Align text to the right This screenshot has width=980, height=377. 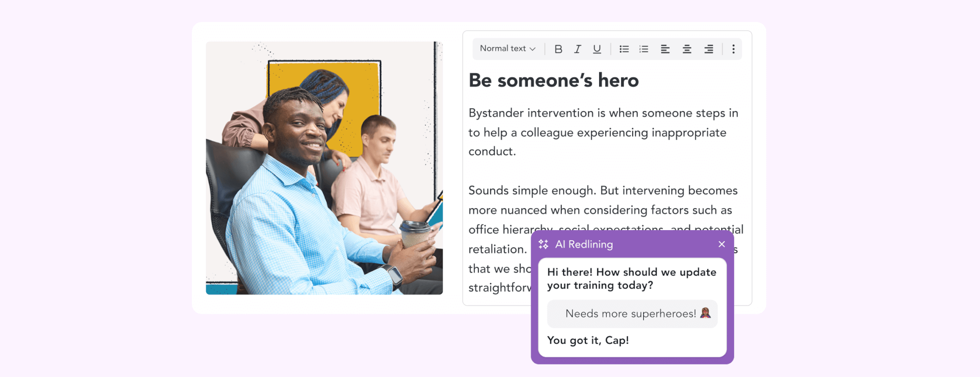709,49
